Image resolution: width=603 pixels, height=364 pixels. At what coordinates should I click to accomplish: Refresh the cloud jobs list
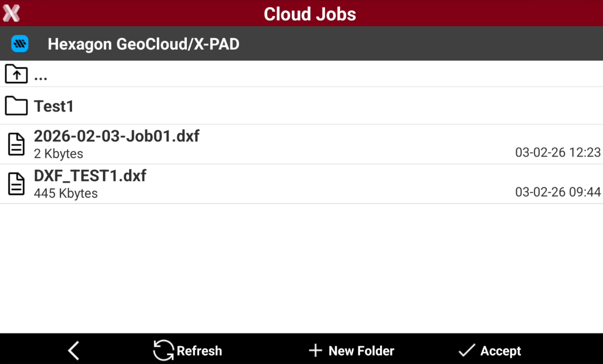coord(188,350)
